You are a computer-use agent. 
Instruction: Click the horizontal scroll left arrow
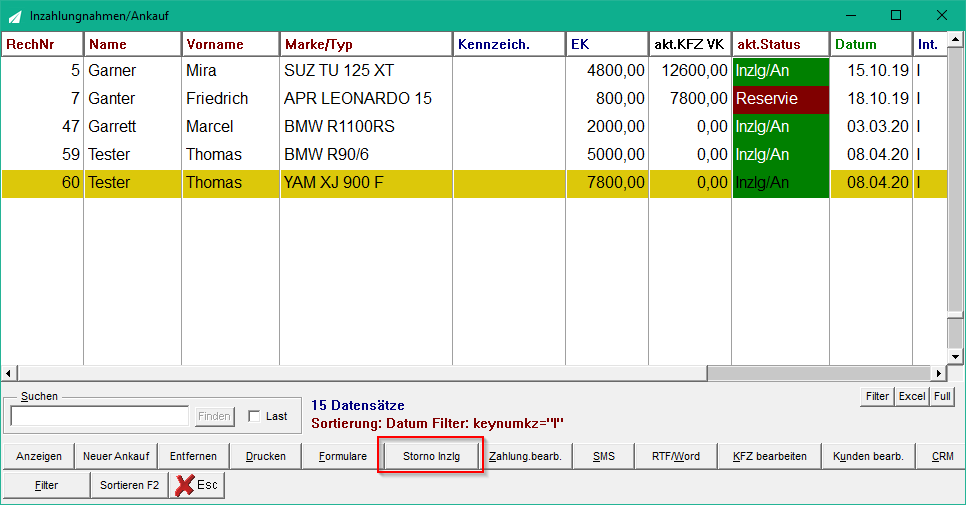[9, 373]
